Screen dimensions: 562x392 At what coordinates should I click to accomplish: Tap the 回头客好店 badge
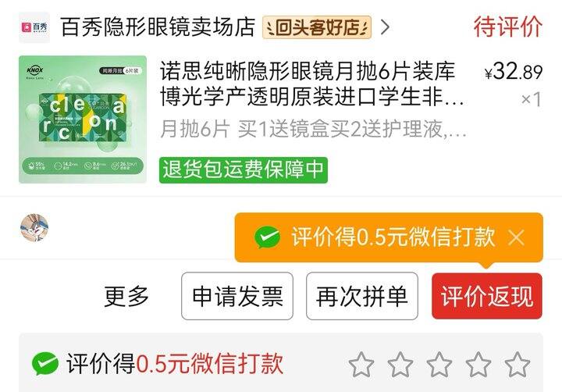pos(317,27)
